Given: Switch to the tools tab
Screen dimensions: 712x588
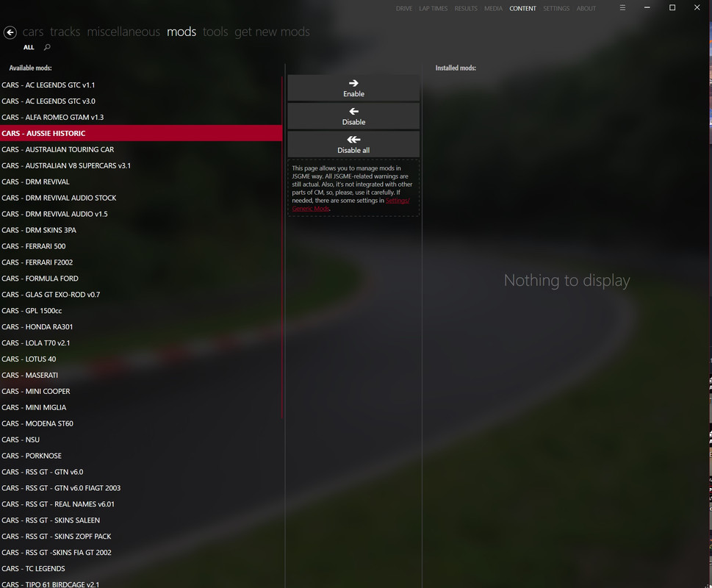Looking at the screenshot, I should 215,32.
